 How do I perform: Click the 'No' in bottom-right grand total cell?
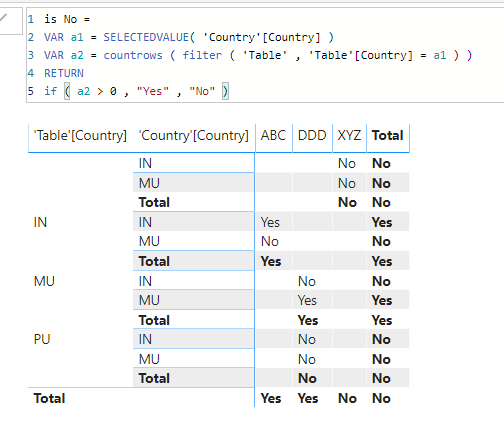click(x=381, y=398)
